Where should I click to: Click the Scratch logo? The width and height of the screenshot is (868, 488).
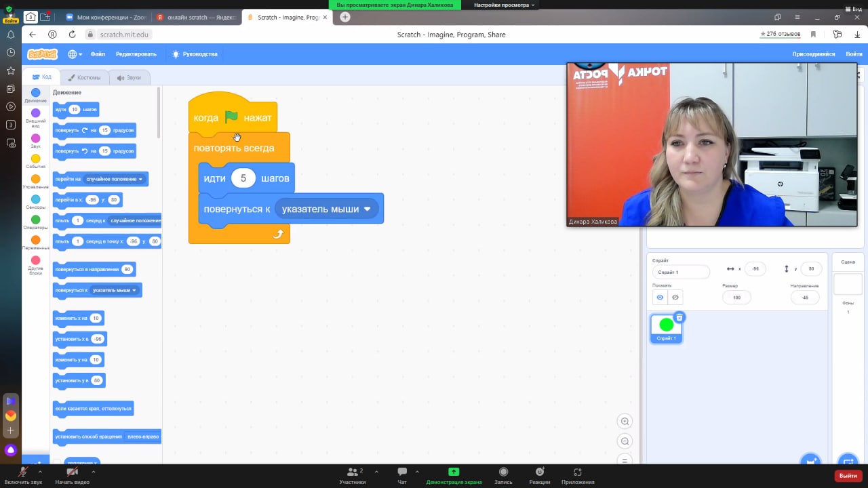click(x=42, y=54)
